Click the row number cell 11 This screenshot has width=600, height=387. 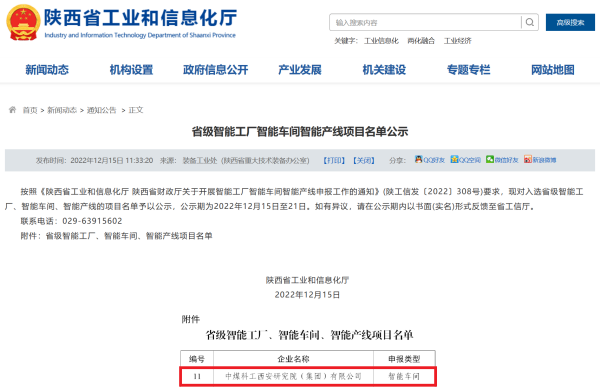pyautogui.click(x=197, y=376)
